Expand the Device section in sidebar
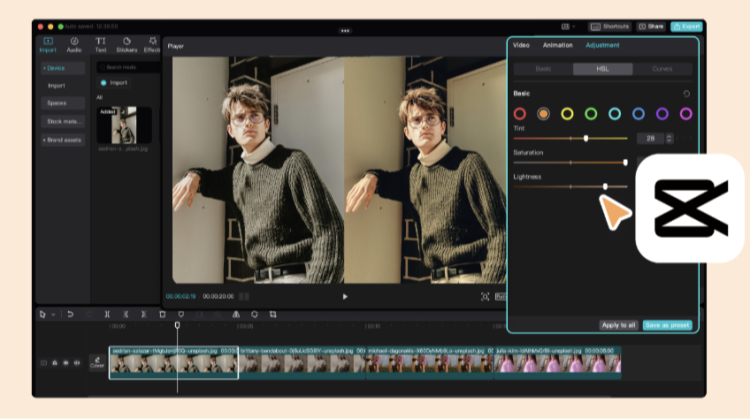This screenshot has height=419, width=750. click(63, 68)
